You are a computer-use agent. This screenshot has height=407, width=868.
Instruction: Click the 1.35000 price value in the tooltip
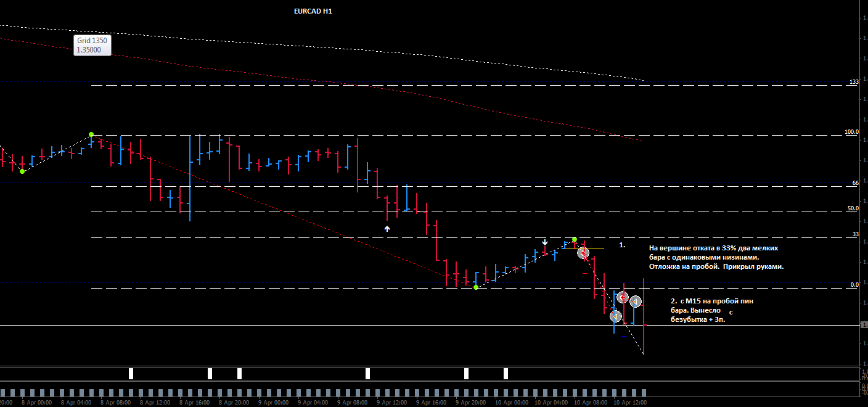89,50
